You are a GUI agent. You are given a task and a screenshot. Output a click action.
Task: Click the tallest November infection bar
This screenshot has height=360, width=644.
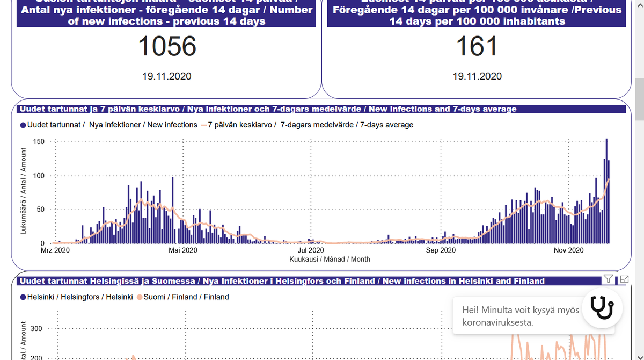click(606, 191)
